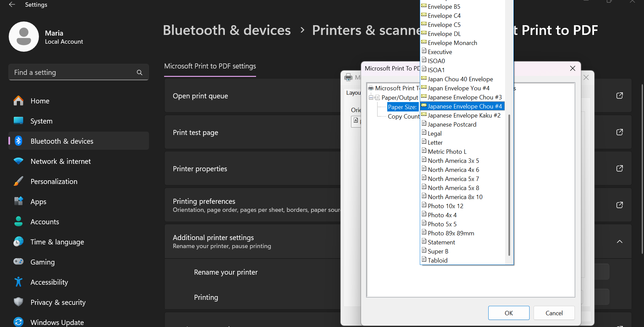The image size is (644, 327).
Task: Collapse the Paper/Output tree node
Action: coord(371,97)
